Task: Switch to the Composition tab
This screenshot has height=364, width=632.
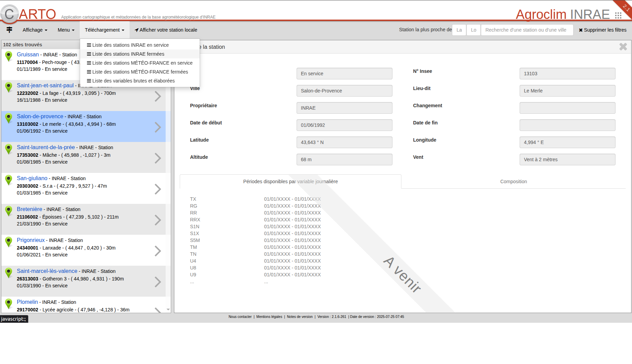Action: pyautogui.click(x=513, y=181)
